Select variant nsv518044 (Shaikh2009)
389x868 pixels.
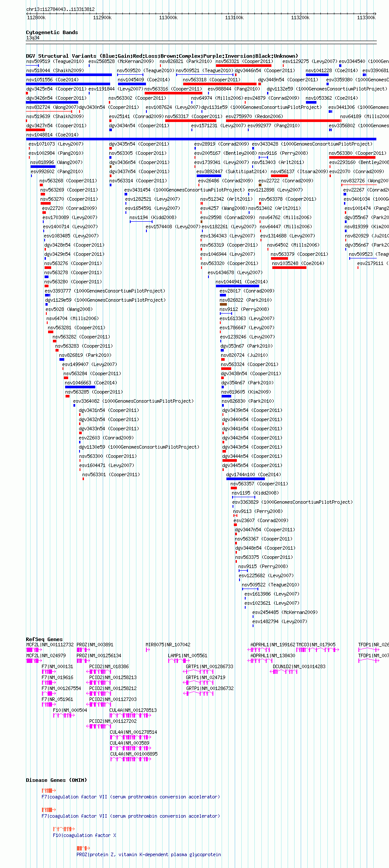55,70
